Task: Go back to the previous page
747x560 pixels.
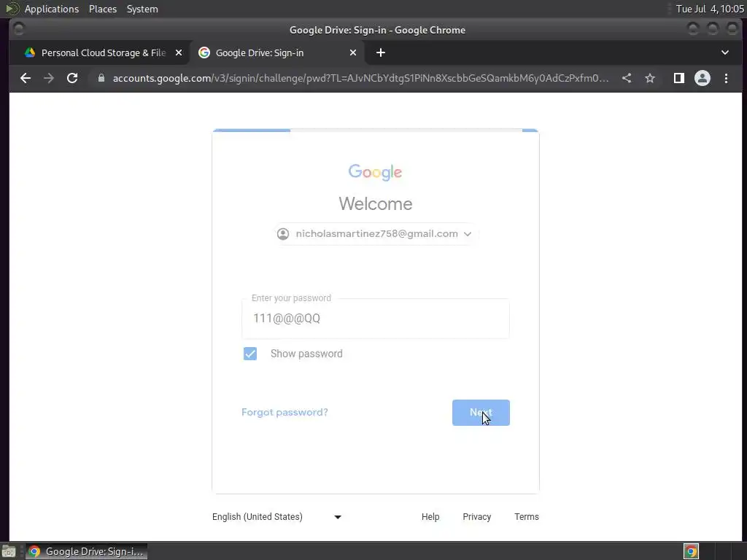Action: pos(26,78)
